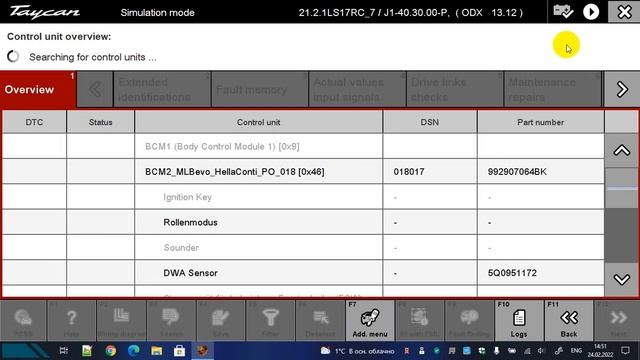Switch the ENG input language indicator
Viewport: 640px width, 360px height.
click(576, 351)
